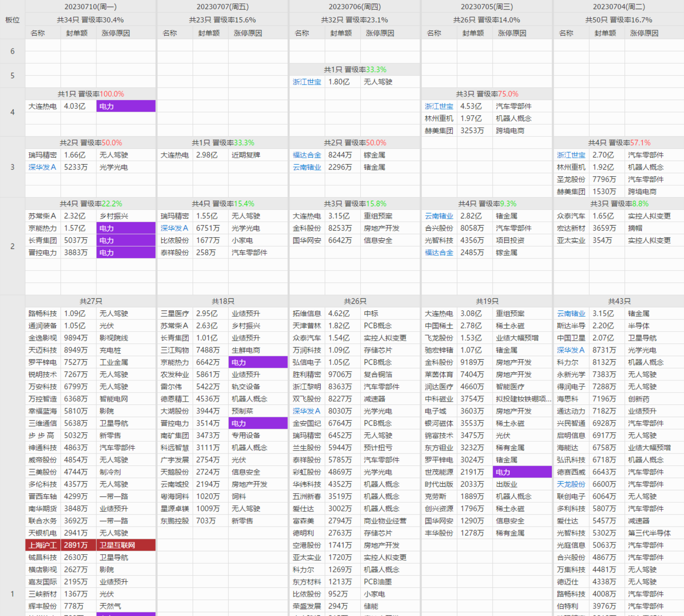Open 深华发A link with 8731万 封单额
This screenshot has height=616, width=684.
tap(571, 350)
